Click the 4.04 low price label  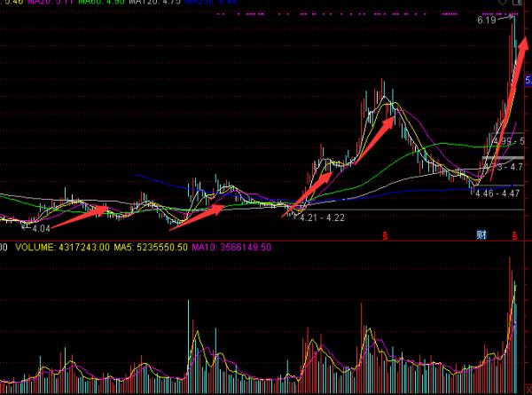click(41, 228)
